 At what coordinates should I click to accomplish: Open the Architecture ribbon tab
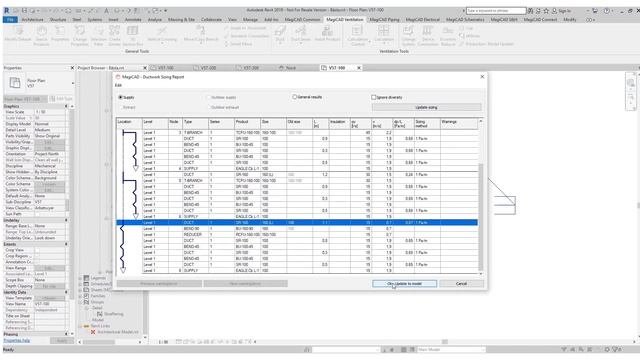(32, 19)
